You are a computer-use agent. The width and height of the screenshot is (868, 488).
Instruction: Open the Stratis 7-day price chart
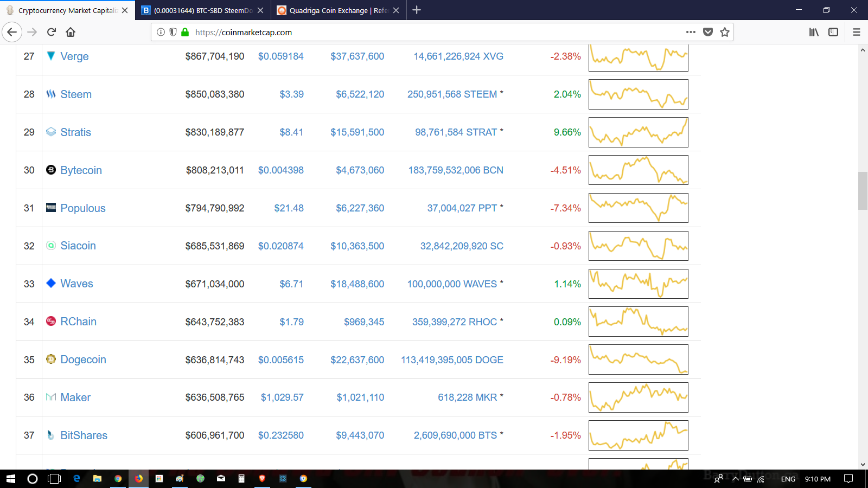coord(639,132)
